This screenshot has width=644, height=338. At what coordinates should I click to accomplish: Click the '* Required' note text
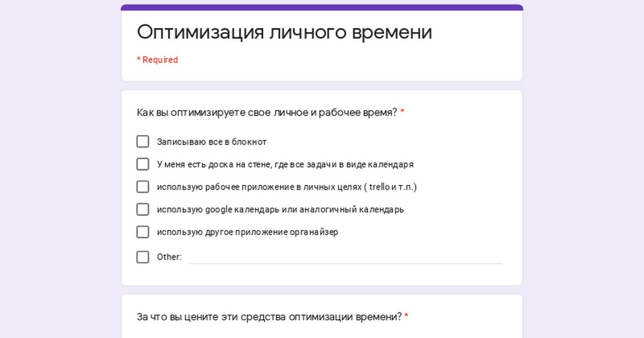(157, 60)
